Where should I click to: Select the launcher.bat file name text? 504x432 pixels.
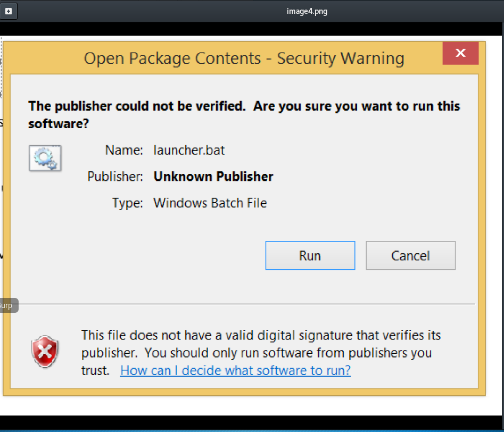click(189, 151)
